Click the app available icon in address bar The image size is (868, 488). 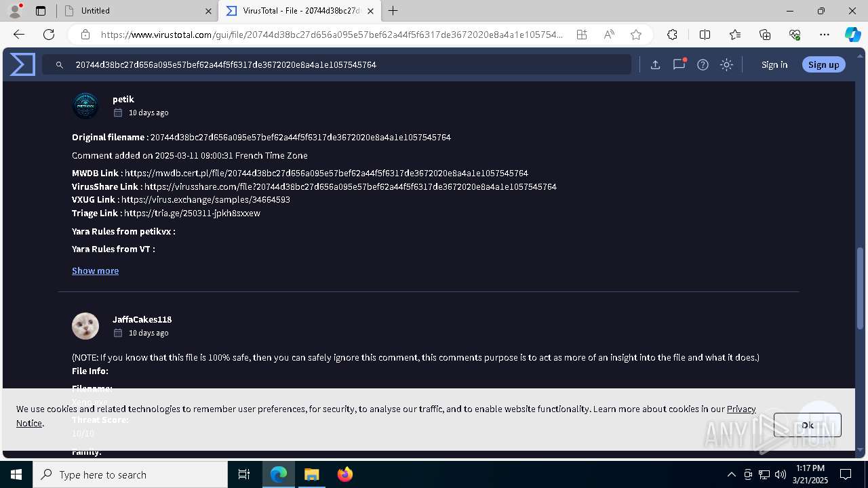pyautogui.click(x=582, y=35)
